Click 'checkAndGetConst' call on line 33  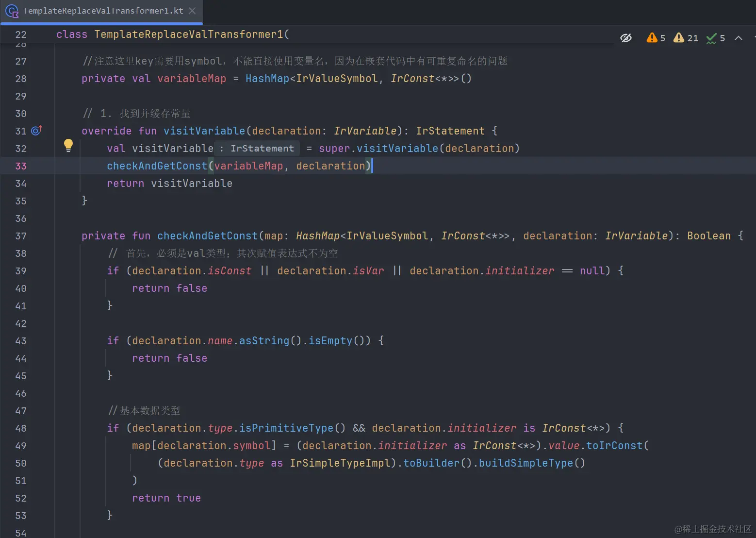[157, 166]
